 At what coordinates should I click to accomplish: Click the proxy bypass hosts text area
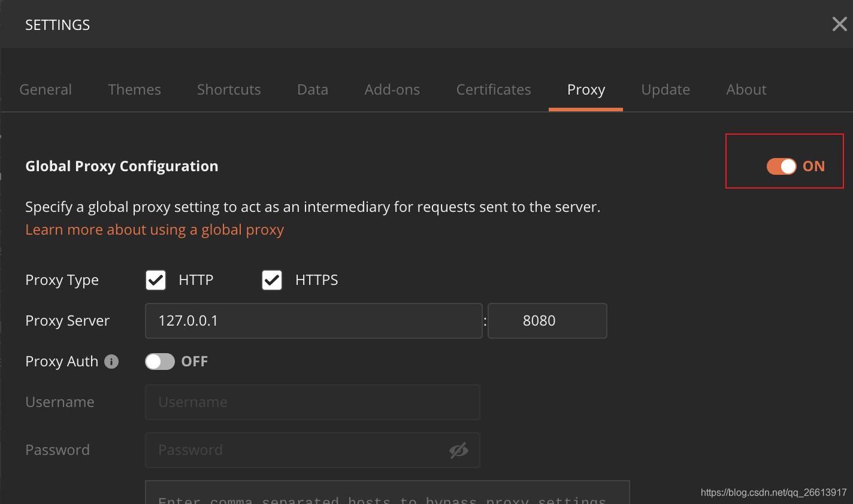click(388, 492)
